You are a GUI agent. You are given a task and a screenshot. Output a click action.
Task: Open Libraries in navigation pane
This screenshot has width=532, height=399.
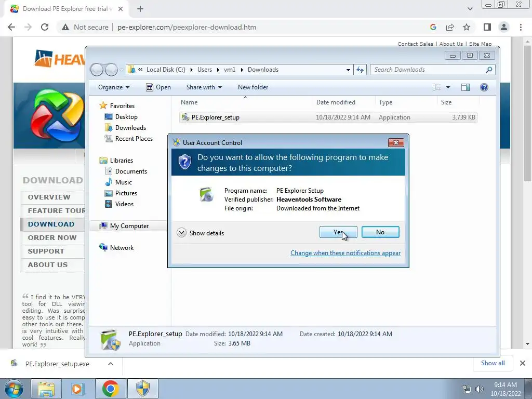[116, 161]
